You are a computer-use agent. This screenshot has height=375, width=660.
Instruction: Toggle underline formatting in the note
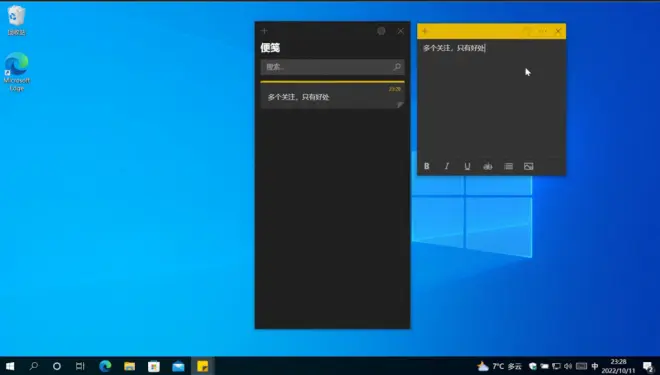[x=467, y=166]
